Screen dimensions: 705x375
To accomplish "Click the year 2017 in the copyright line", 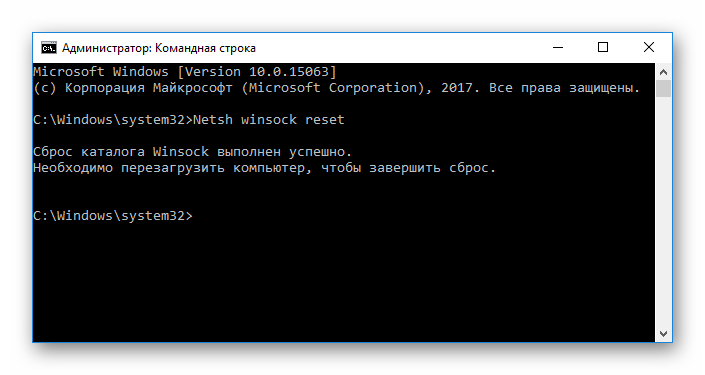I will click(x=457, y=88).
